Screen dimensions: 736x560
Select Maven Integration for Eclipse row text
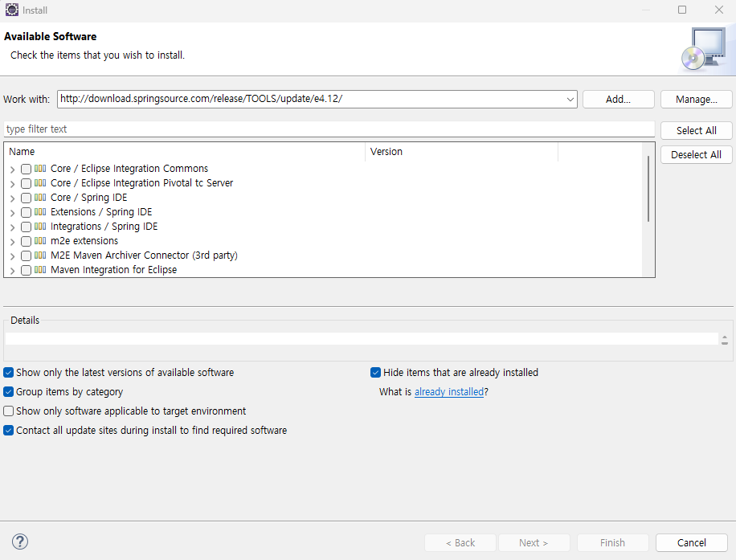click(113, 270)
